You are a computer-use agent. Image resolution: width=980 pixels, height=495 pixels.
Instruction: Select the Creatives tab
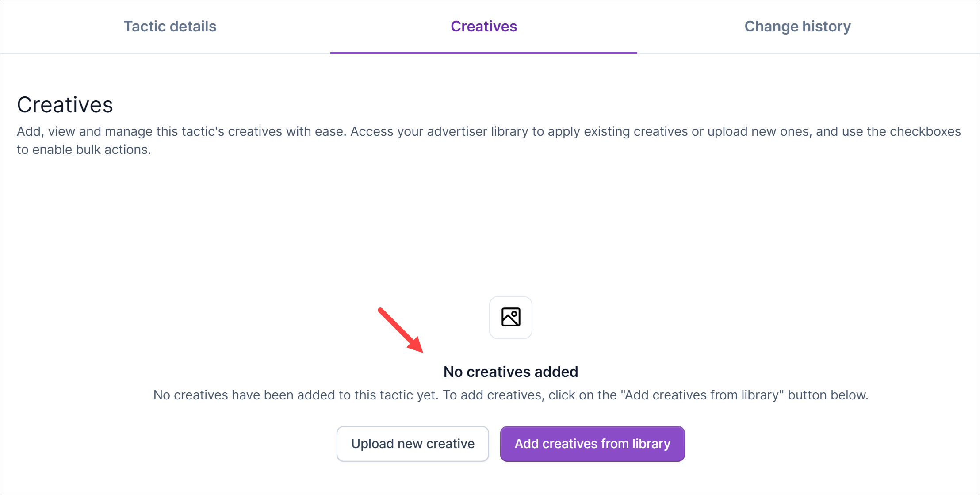pyautogui.click(x=483, y=27)
